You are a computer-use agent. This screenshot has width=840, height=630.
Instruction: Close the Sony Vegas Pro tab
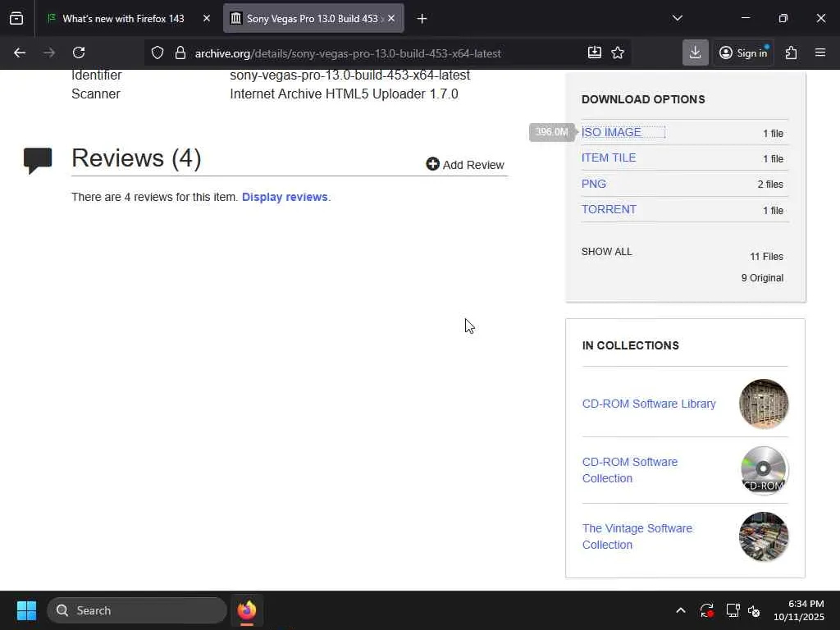tap(391, 19)
